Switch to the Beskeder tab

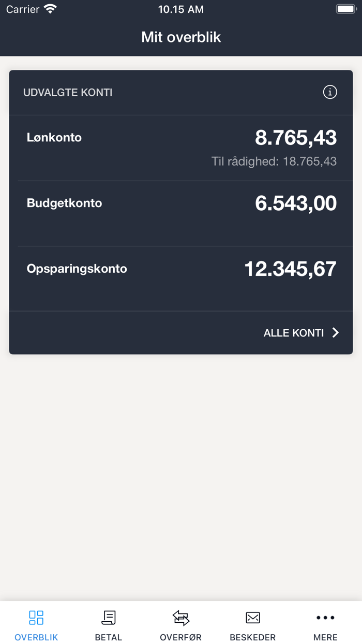253,624
